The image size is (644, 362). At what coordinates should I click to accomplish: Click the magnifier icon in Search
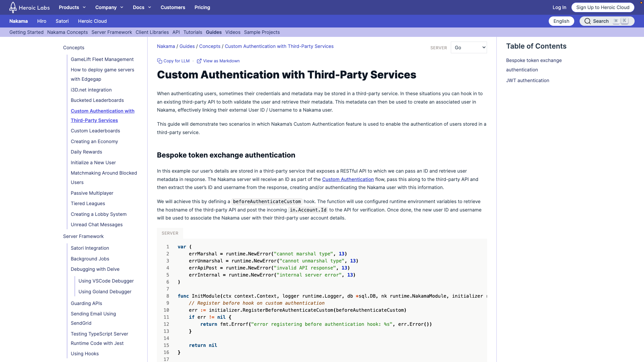pyautogui.click(x=587, y=21)
